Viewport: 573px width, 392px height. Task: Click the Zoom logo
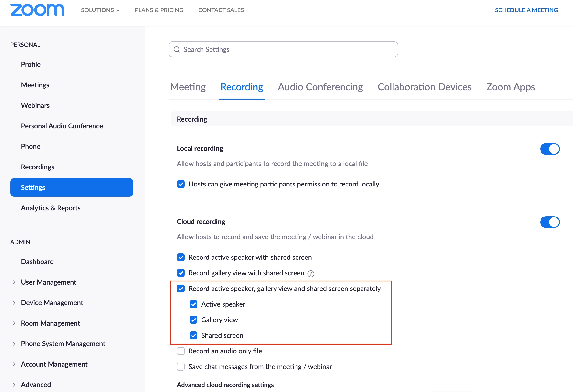(x=37, y=10)
